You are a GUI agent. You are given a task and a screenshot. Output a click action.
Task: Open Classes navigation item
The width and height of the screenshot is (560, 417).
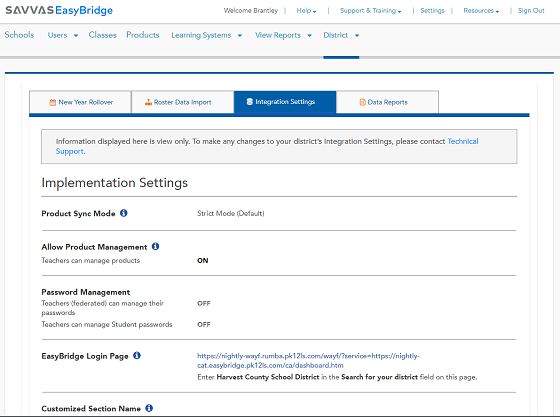point(102,35)
